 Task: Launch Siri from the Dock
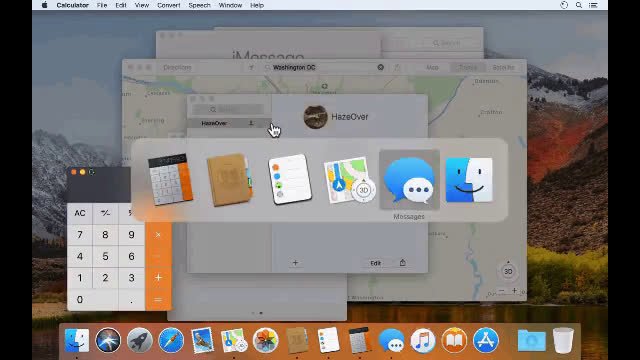[x=108, y=340]
